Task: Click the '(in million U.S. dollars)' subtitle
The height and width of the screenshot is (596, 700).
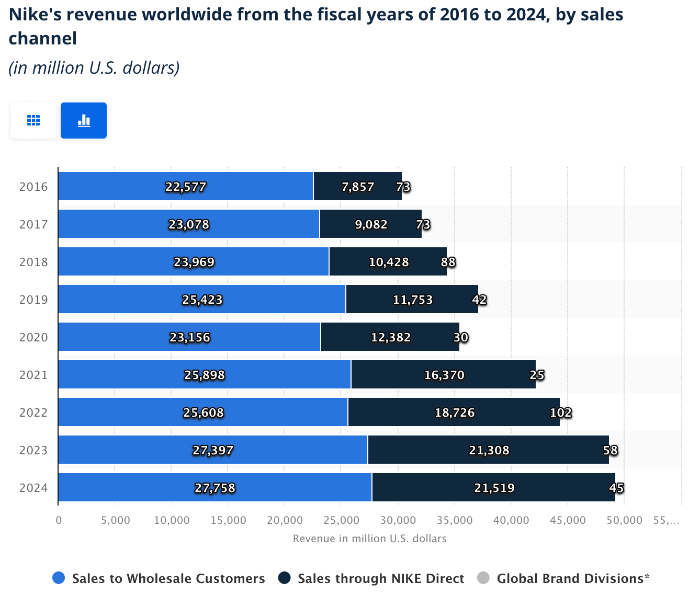Action: click(x=94, y=67)
